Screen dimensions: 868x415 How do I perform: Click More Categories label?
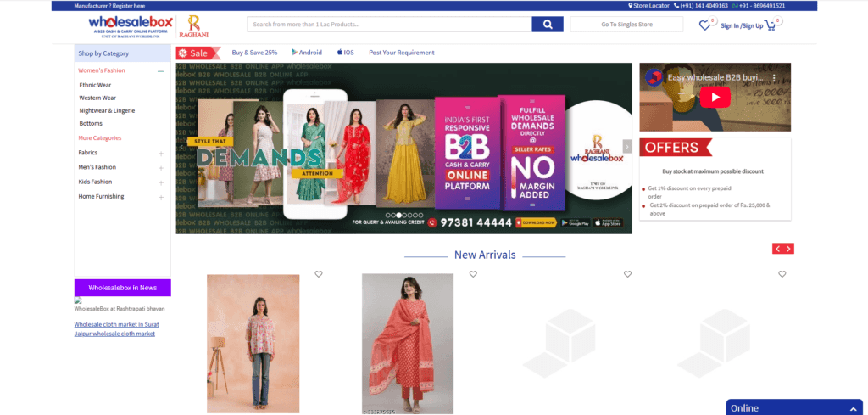[x=100, y=138]
